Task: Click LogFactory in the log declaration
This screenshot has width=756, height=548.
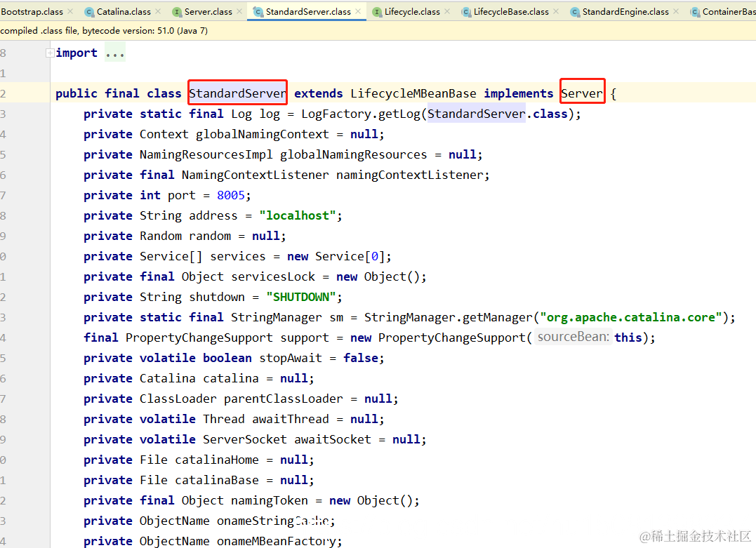Action: (x=336, y=114)
